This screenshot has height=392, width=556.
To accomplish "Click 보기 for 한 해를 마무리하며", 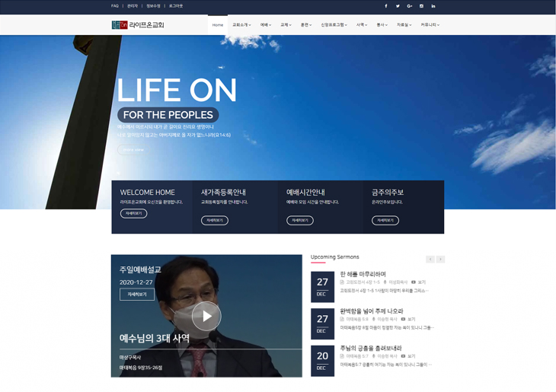I will [422, 282].
